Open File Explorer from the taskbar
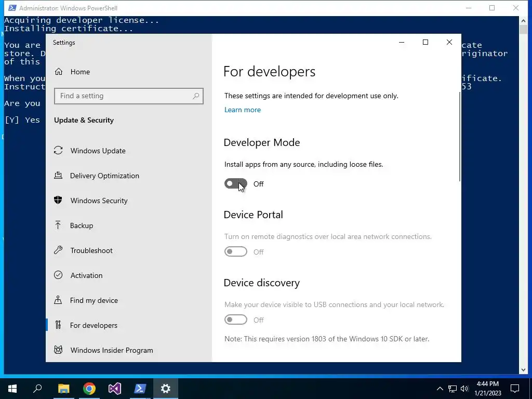This screenshot has height=399, width=532. pos(63,389)
